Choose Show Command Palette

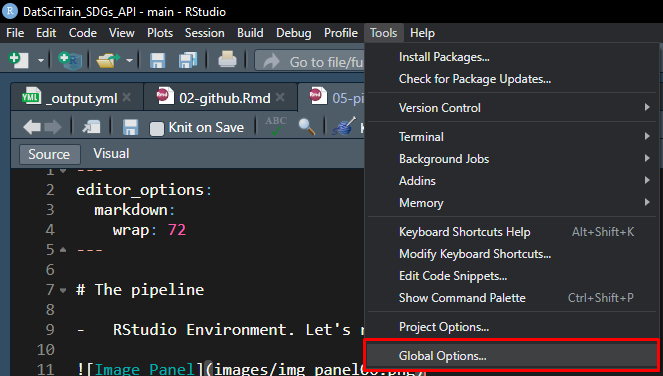tap(512, 298)
